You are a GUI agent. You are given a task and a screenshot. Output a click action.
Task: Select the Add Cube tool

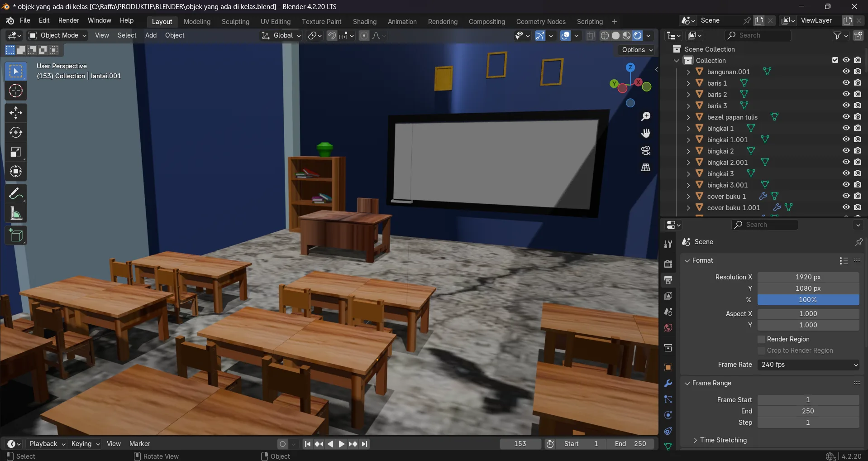coord(16,235)
